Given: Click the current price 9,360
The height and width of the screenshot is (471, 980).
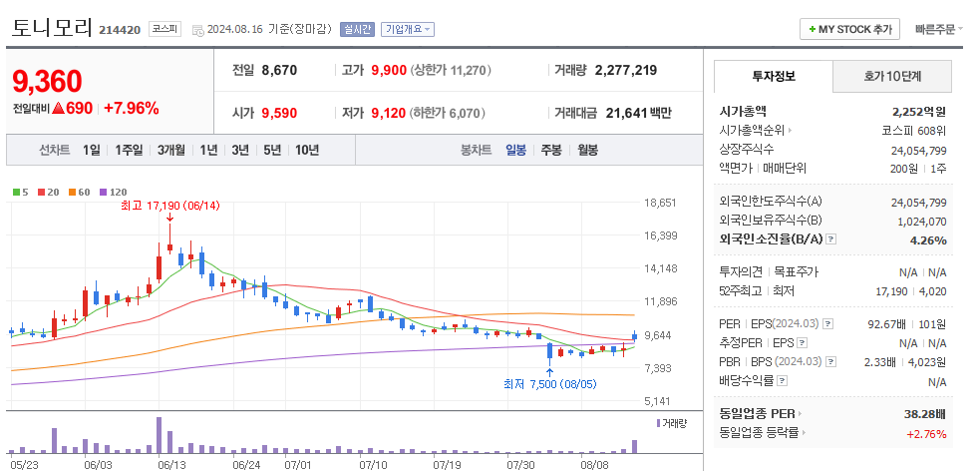Looking at the screenshot, I should [x=48, y=81].
